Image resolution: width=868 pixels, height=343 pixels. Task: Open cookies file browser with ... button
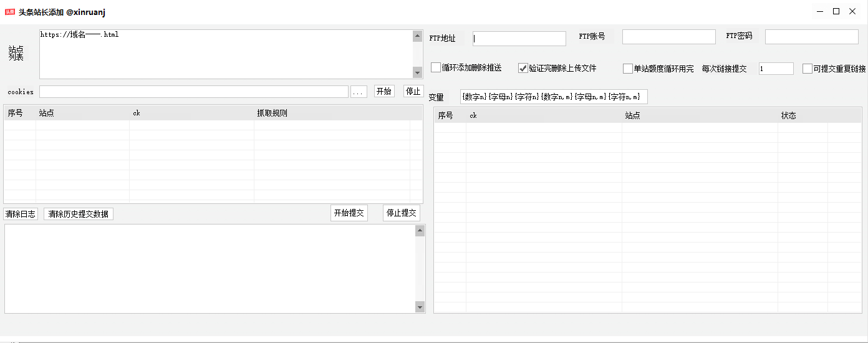[359, 92]
